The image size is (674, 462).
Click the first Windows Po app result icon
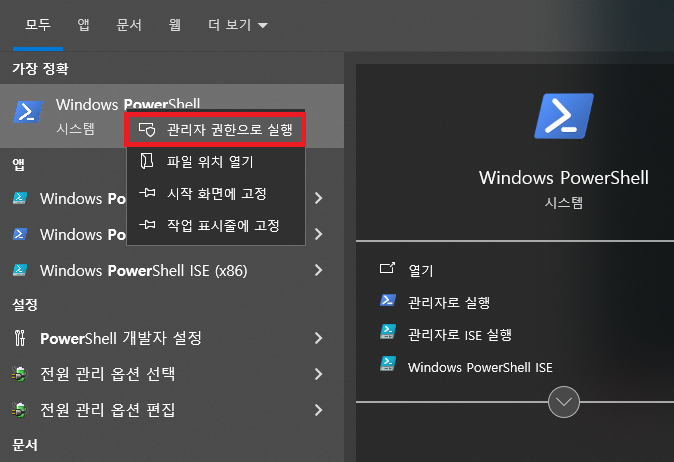click(x=20, y=198)
